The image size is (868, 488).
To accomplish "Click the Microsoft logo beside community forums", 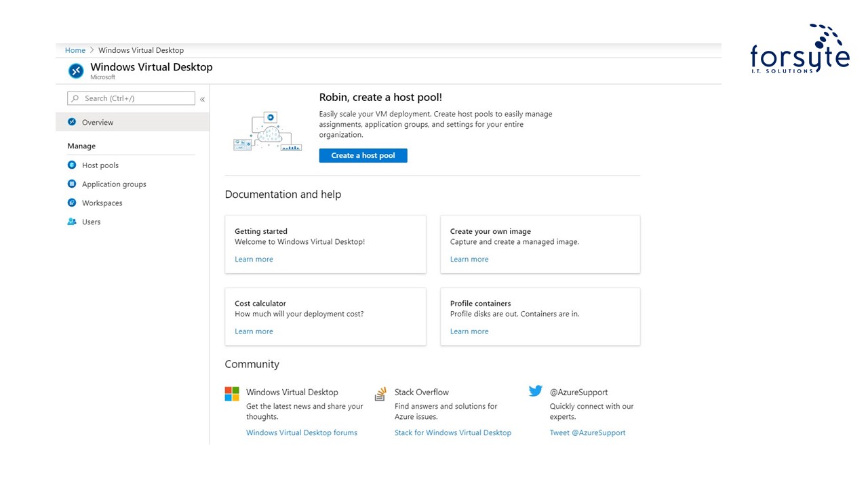I will coord(231,392).
